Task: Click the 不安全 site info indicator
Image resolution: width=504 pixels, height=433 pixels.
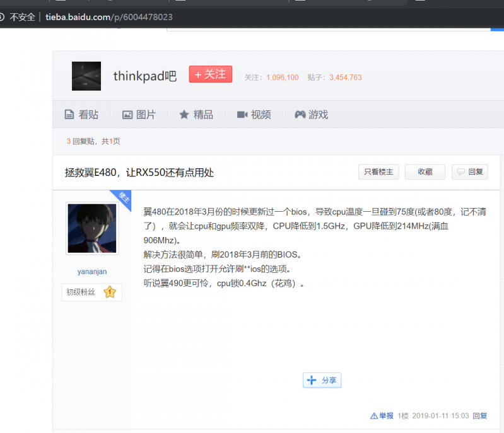Action: [x=18, y=17]
